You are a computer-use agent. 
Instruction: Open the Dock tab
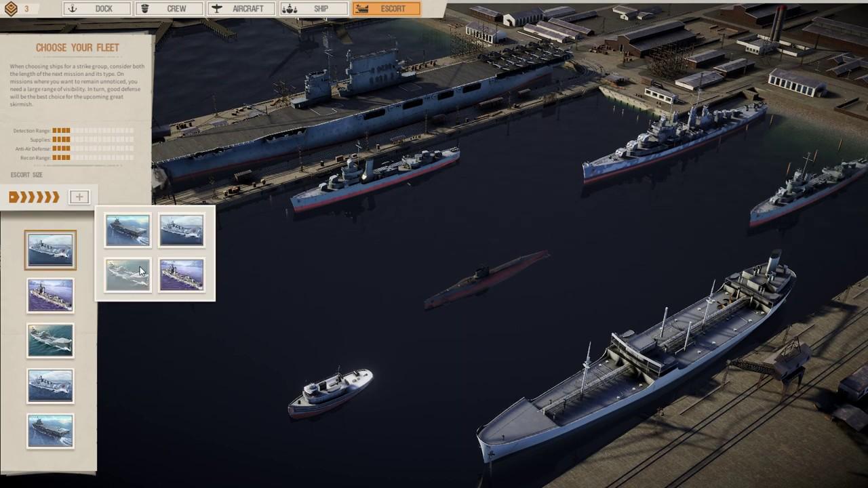pos(97,9)
